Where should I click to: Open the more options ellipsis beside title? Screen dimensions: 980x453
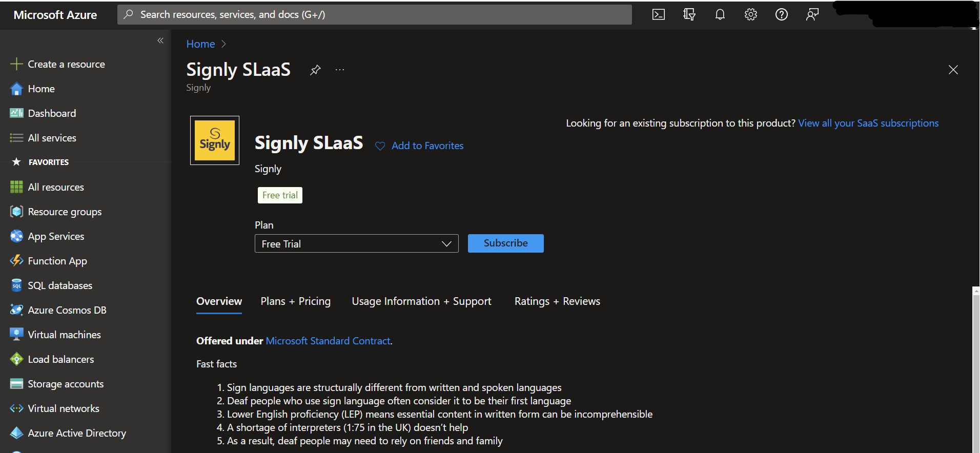pyautogui.click(x=340, y=70)
